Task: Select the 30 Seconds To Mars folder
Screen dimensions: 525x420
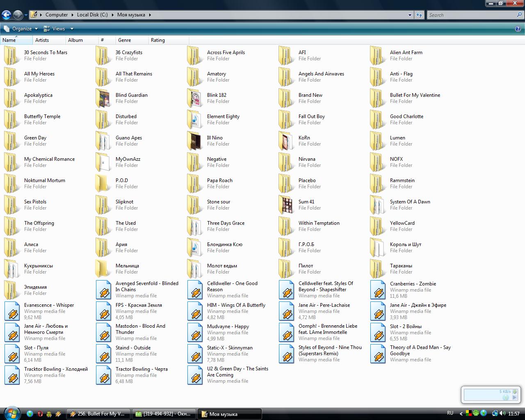Action: pyautogui.click(x=36, y=55)
